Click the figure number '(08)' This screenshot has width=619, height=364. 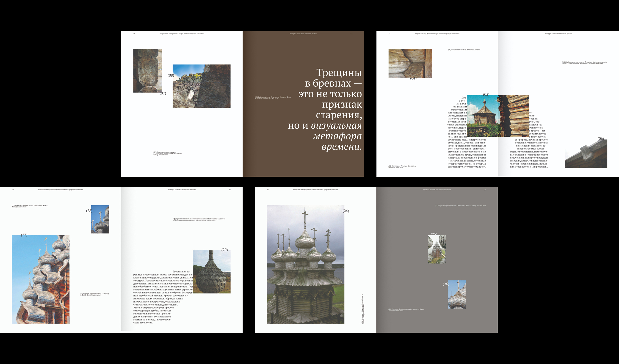tap(171, 75)
